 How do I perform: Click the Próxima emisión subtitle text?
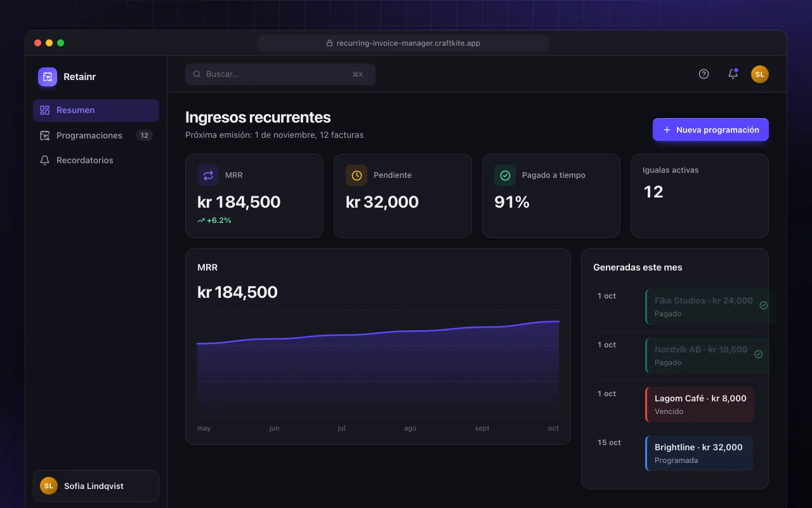pos(274,135)
